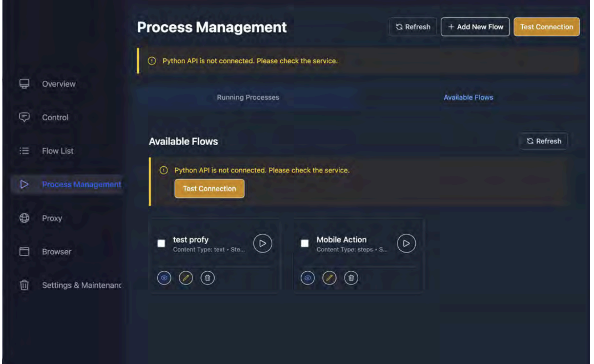Screen dimensions: 594x364
Task: Select the test profy checkbox
Action: [x=161, y=243]
